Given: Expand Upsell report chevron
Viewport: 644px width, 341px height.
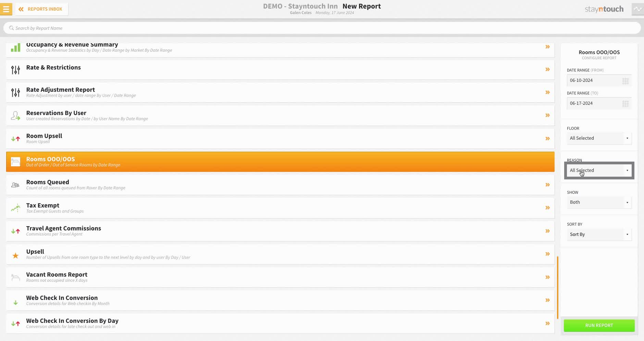Looking at the screenshot, I should pos(547,254).
